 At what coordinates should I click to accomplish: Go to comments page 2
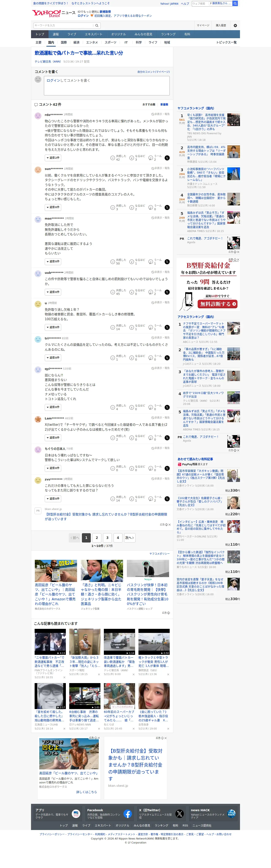tap(97, 538)
